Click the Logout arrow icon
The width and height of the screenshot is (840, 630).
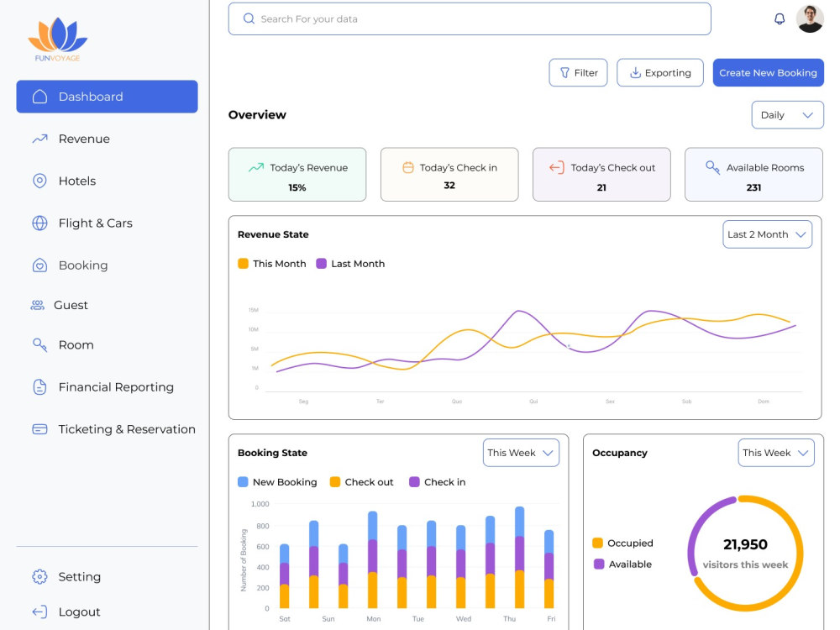click(x=39, y=612)
